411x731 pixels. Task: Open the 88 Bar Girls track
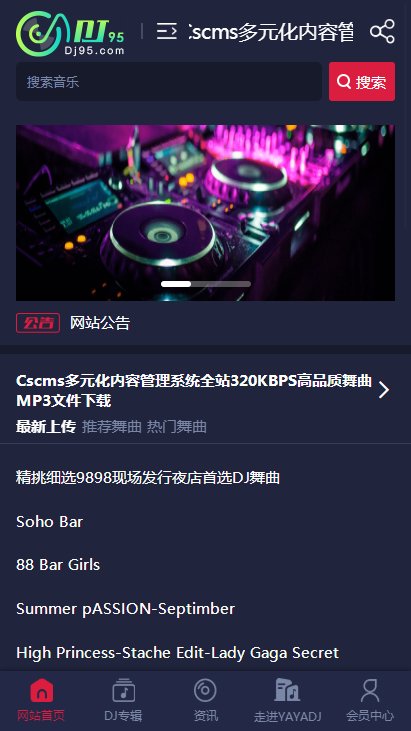58,565
